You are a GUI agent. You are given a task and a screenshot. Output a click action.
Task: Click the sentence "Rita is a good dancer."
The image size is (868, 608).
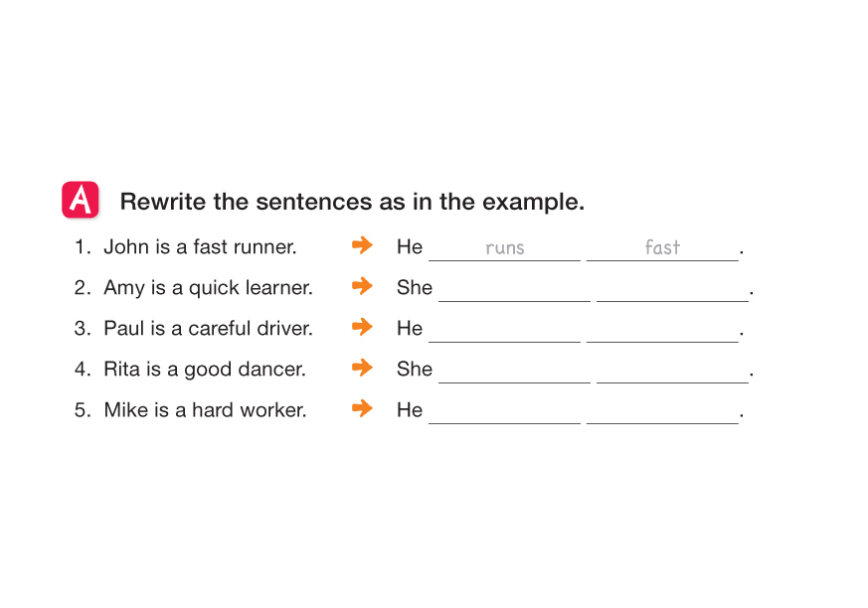pos(204,370)
